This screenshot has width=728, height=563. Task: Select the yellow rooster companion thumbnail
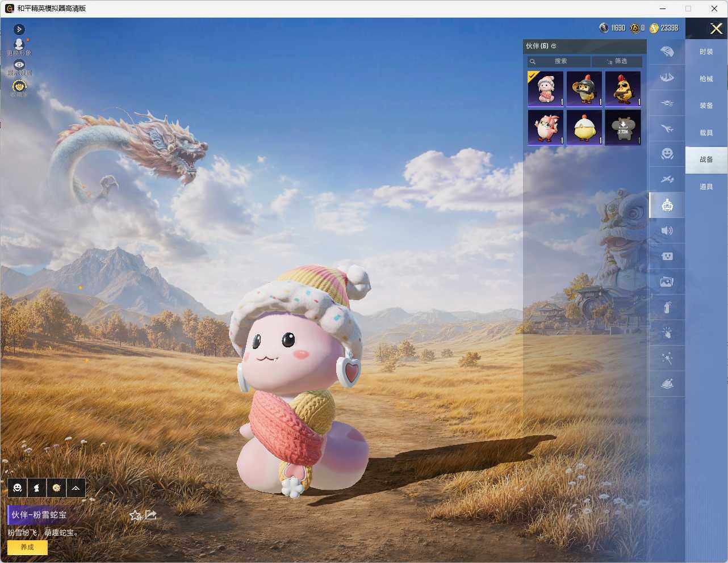[623, 89]
